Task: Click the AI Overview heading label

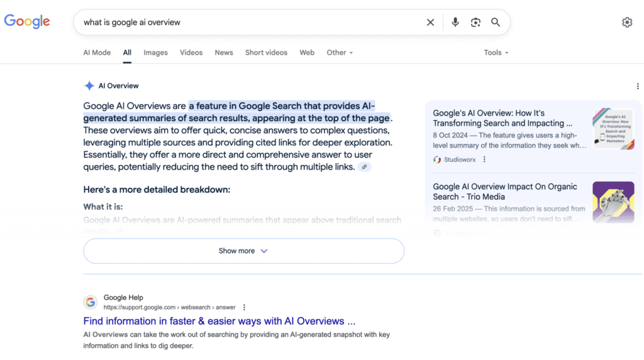Action: tap(118, 86)
